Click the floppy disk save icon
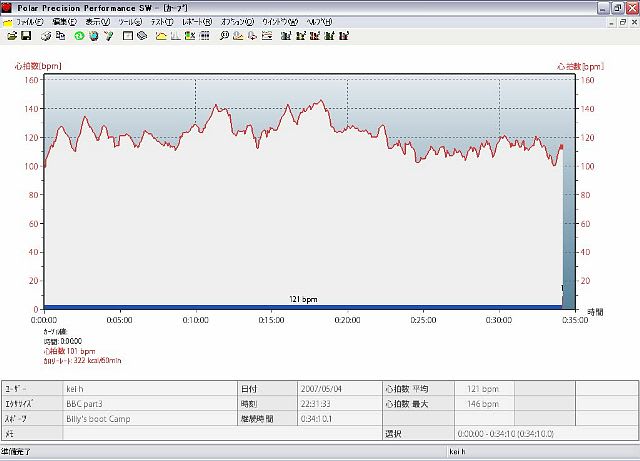 26,36
